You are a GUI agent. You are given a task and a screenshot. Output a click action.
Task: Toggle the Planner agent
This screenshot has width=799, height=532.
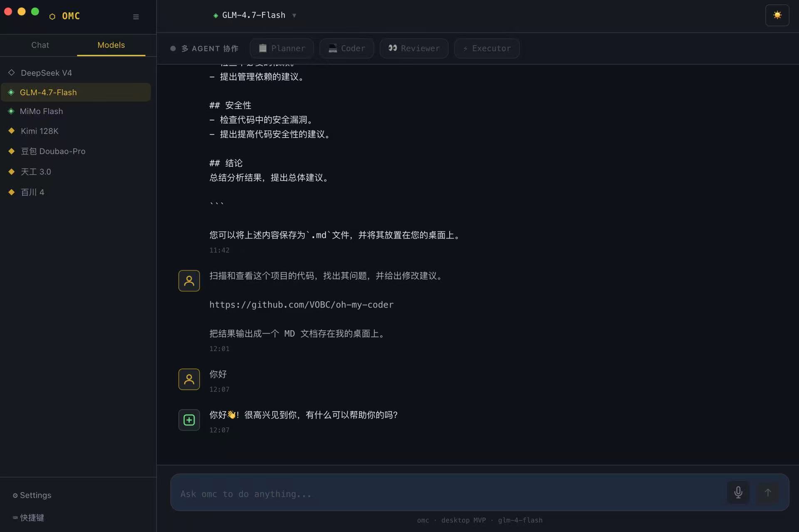[282, 48]
